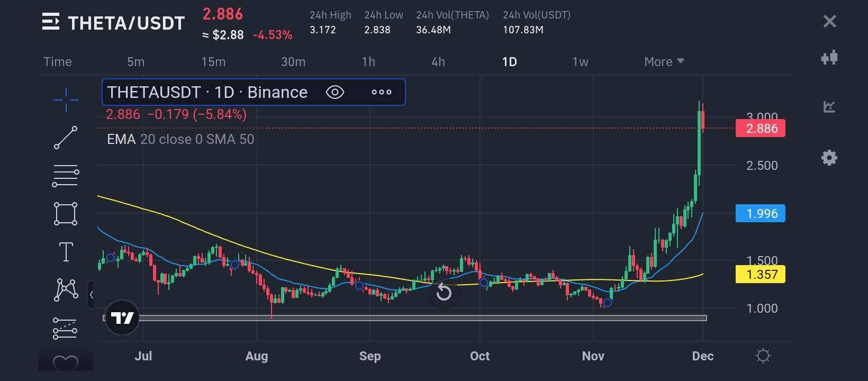
Task: Select the 4h timeframe
Action: tap(438, 62)
